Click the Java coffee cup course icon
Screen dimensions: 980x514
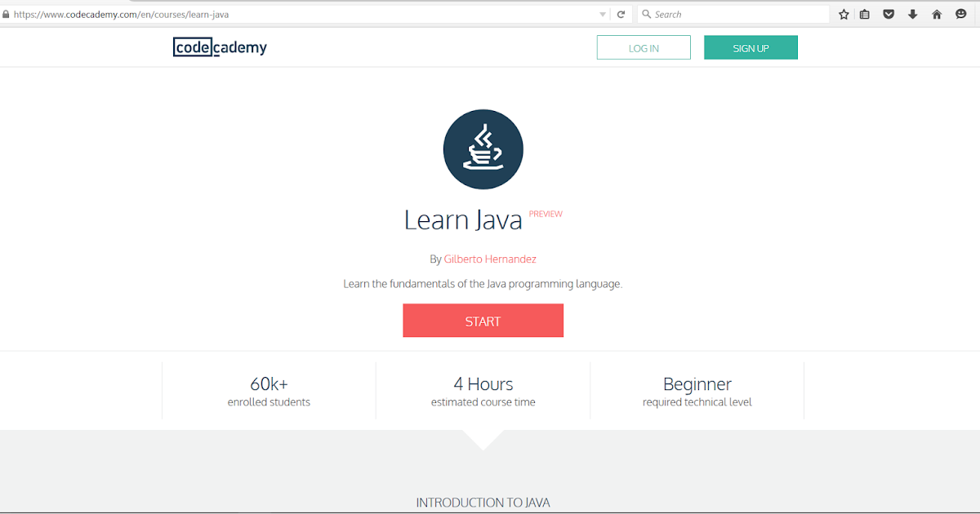(x=483, y=150)
